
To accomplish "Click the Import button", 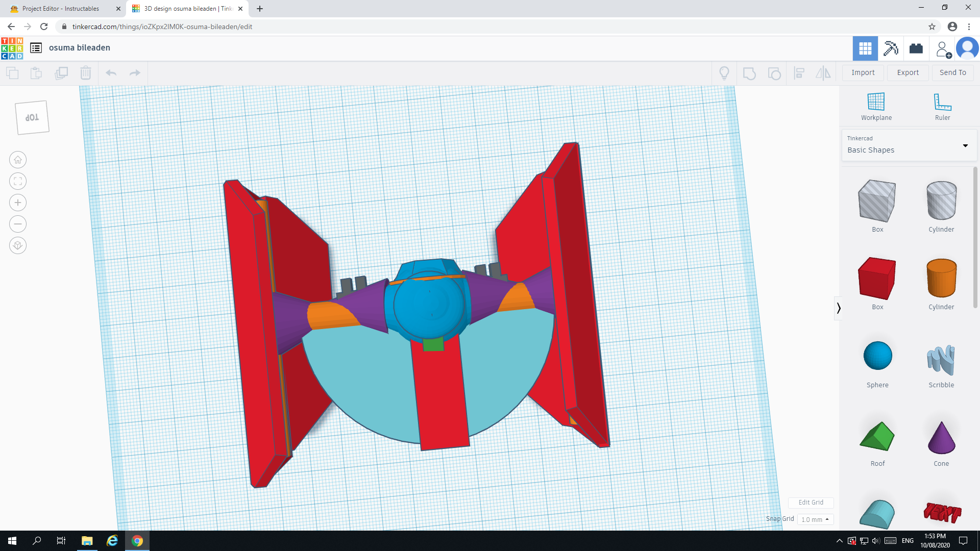I will pyautogui.click(x=863, y=73).
